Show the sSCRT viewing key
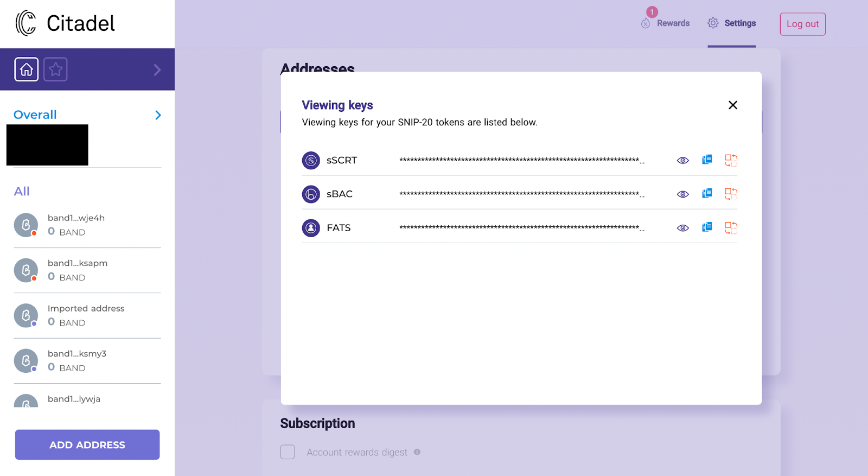The image size is (868, 476). (683, 161)
